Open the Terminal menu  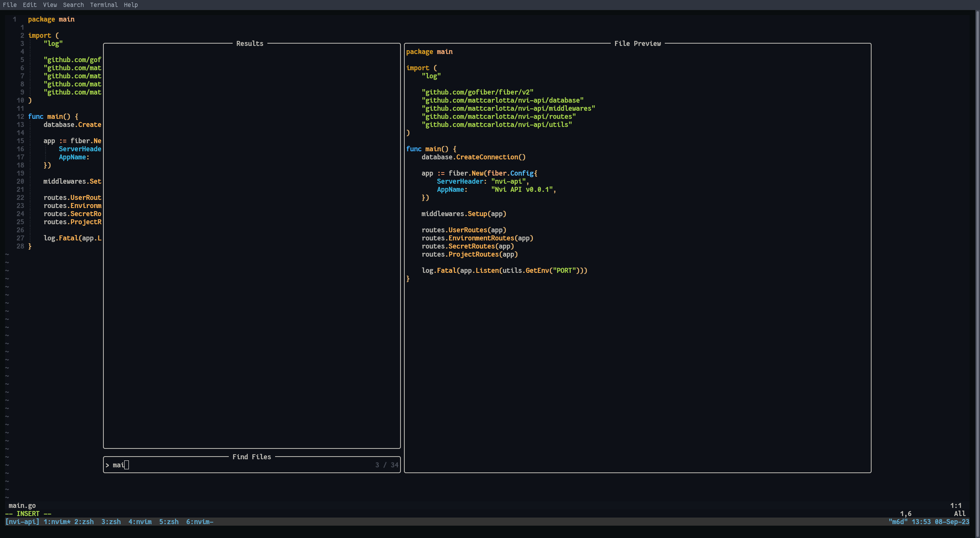point(103,5)
